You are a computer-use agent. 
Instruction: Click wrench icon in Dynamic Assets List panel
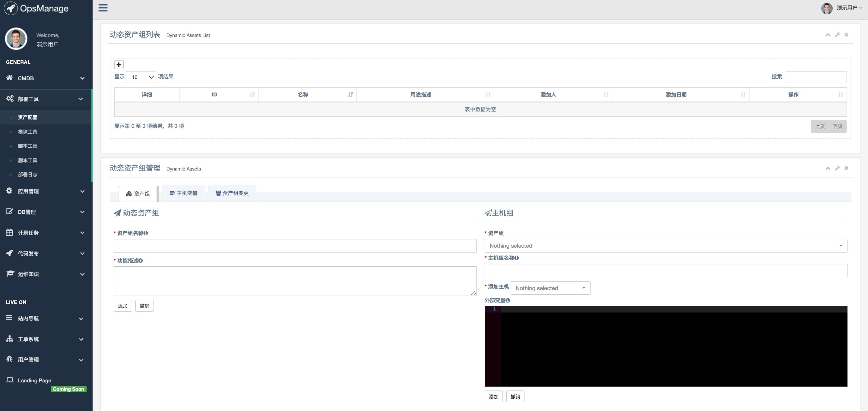837,35
